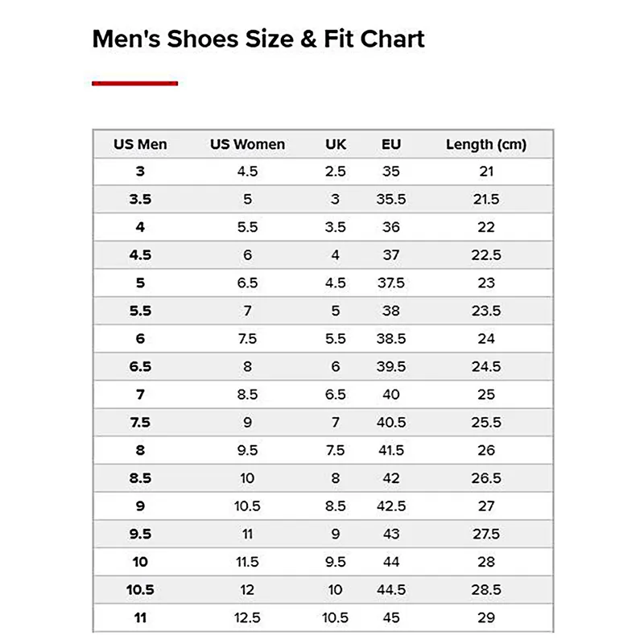644x644 pixels.
Task: Click the EU column header
Action: [391, 145]
